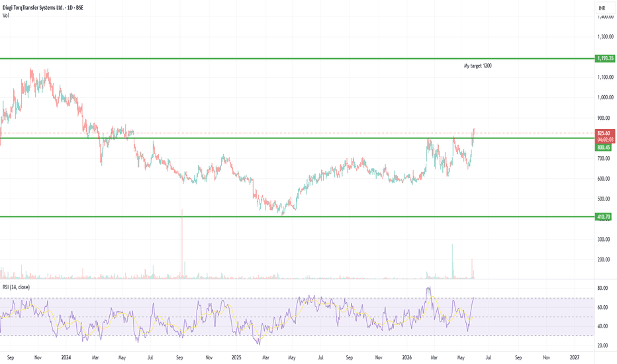The image size is (617, 364).
Task: Click the red 825.60 current price label
Action: [605, 133]
